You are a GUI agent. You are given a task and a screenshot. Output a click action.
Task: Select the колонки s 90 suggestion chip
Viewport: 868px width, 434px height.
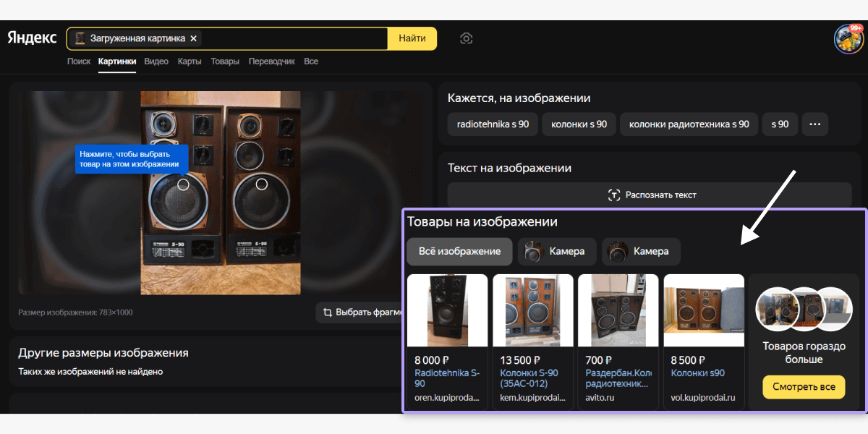(x=579, y=124)
